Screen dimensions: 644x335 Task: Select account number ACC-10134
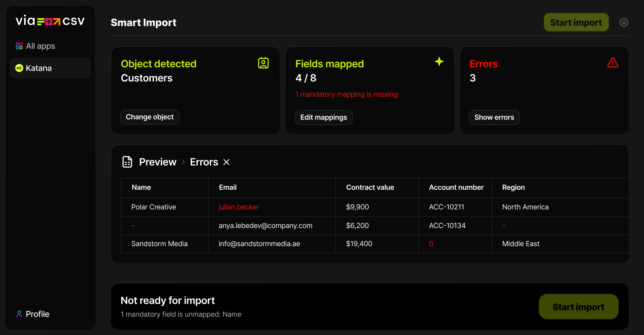pyautogui.click(x=447, y=226)
